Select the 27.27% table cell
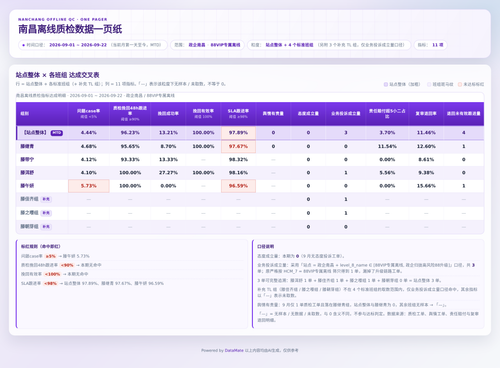Image resolution: width=500 pixels, height=368 pixels. (168, 173)
